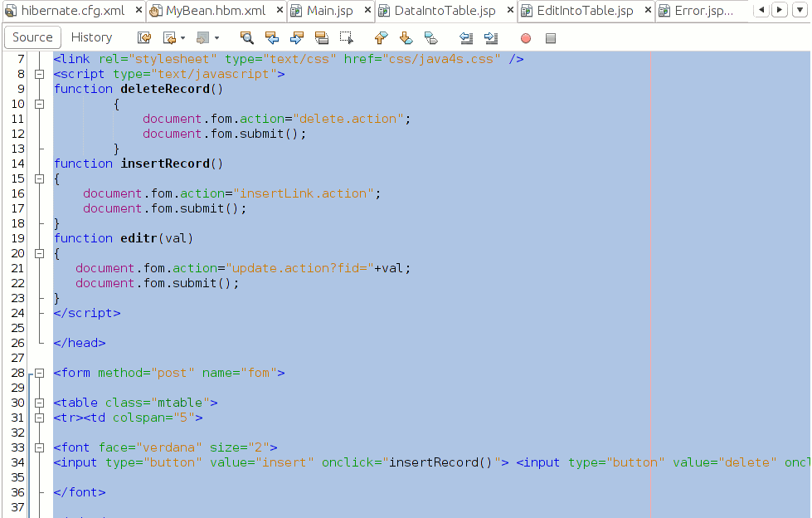Switch to History view
Viewport: 812px width, 518px height.
(x=92, y=37)
